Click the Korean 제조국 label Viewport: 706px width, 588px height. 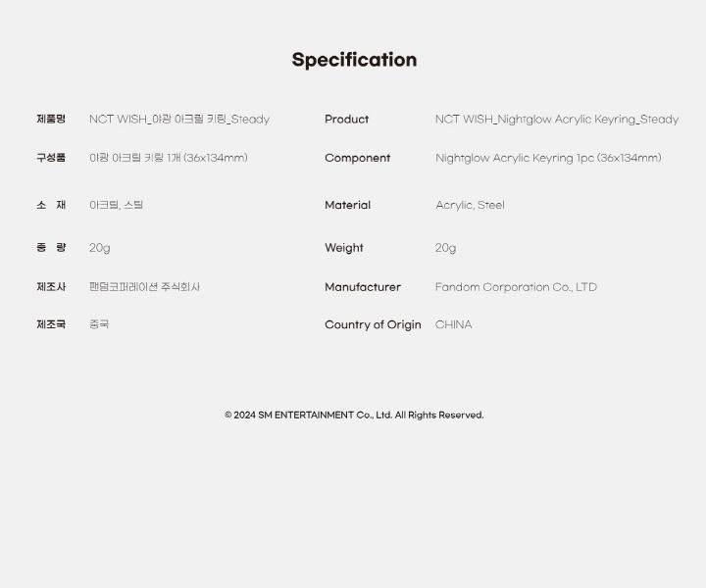point(51,324)
